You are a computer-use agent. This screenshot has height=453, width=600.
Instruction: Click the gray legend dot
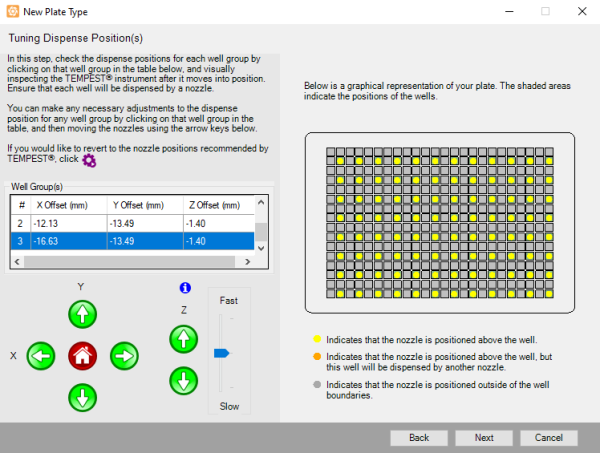tap(317, 385)
